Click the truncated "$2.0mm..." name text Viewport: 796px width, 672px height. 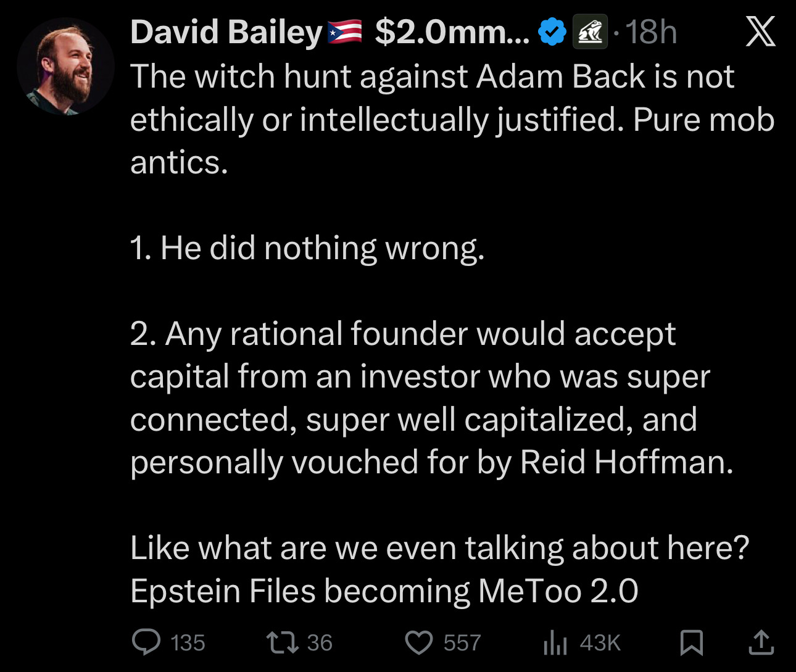coord(452,32)
